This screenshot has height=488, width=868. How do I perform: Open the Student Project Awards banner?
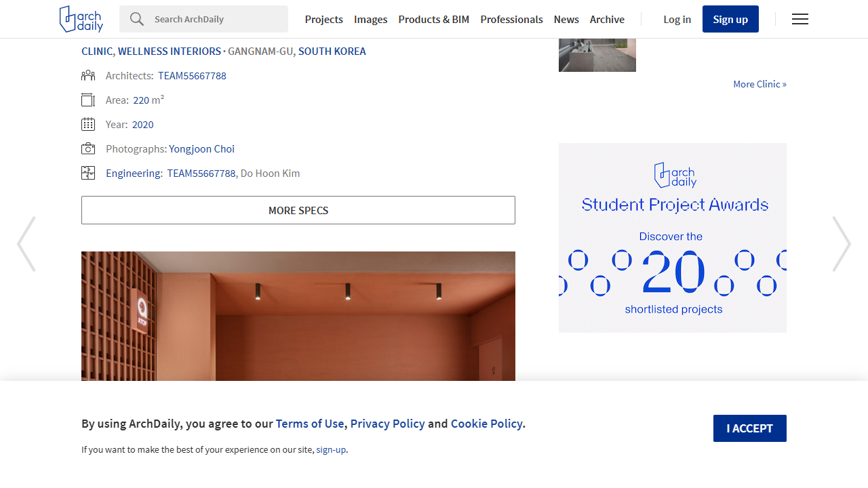point(672,238)
